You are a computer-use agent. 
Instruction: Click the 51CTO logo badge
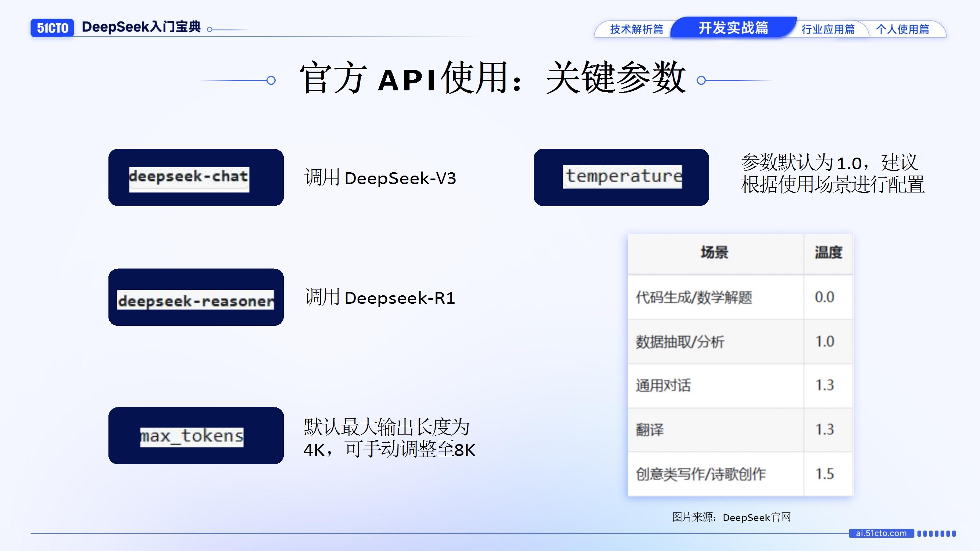(x=52, y=28)
